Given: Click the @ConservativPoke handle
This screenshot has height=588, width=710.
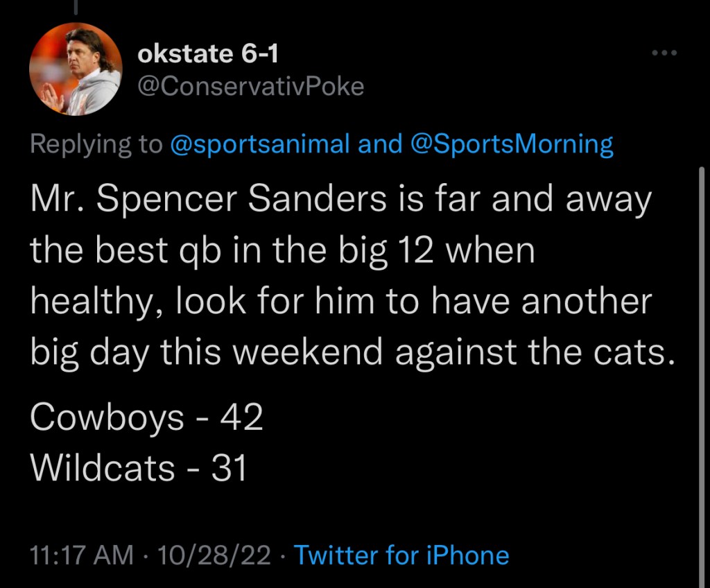Looking at the screenshot, I should click(x=251, y=87).
